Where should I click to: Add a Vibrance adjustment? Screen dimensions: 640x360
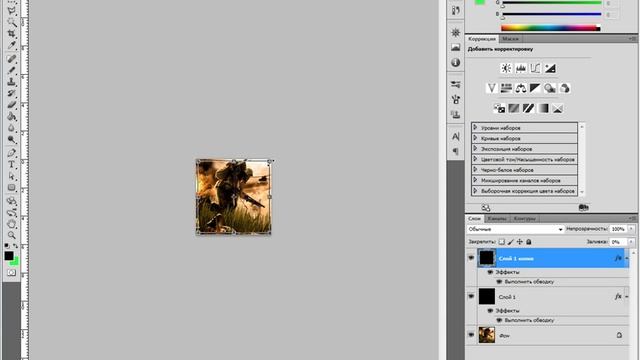pos(492,88)
